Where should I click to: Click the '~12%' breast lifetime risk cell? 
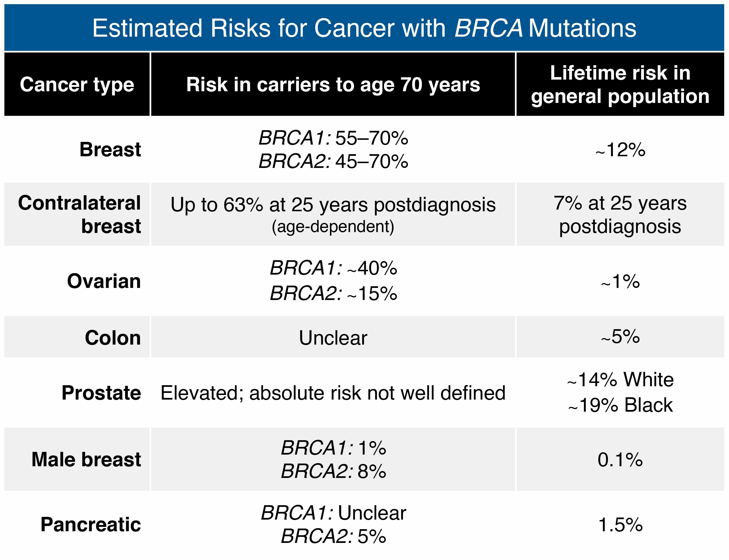click(620, 150)
